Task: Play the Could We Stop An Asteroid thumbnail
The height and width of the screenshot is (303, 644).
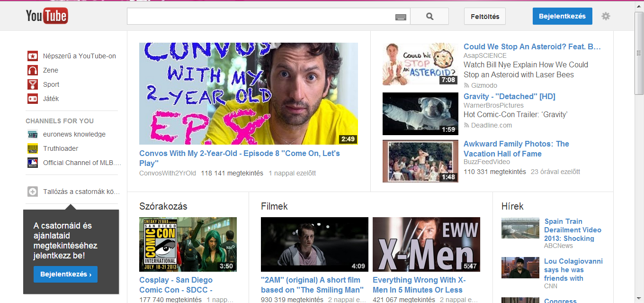Action: click(420, 64)
